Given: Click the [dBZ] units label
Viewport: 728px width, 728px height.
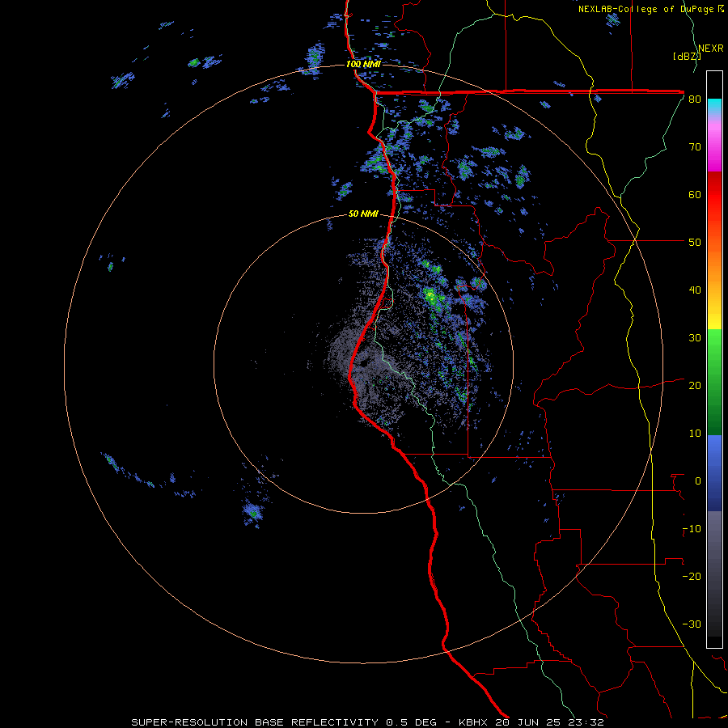Looking at the screenshot, I should 687,56.
